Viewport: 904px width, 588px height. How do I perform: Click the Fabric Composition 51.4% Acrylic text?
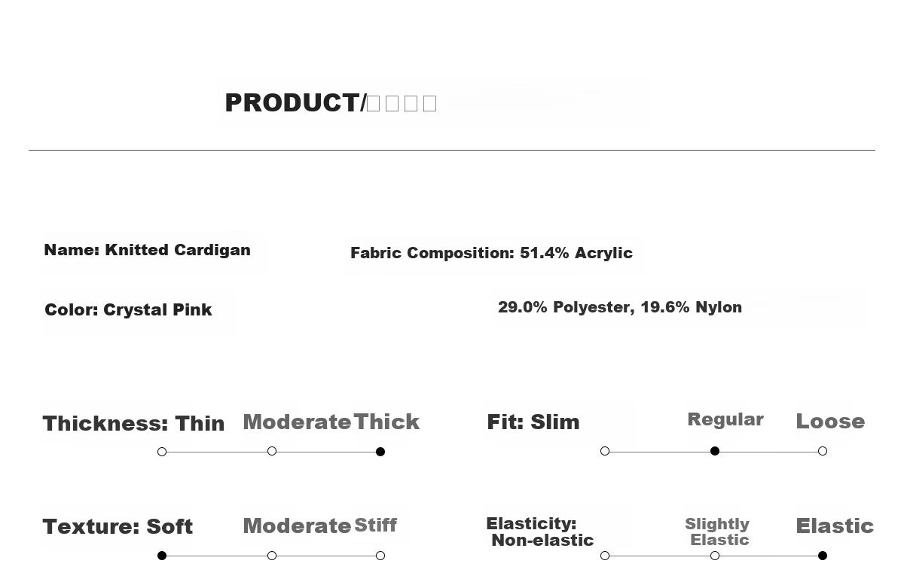(x=491, y=253)
